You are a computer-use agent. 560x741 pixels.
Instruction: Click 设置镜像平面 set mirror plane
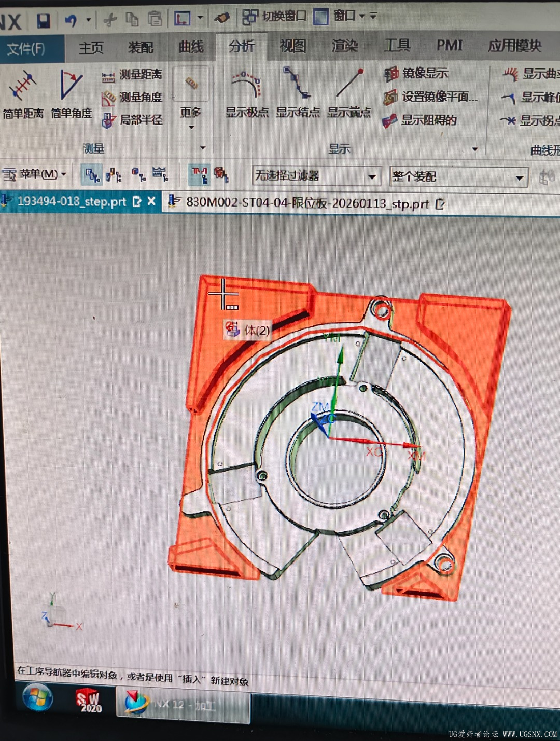(430, 97)
